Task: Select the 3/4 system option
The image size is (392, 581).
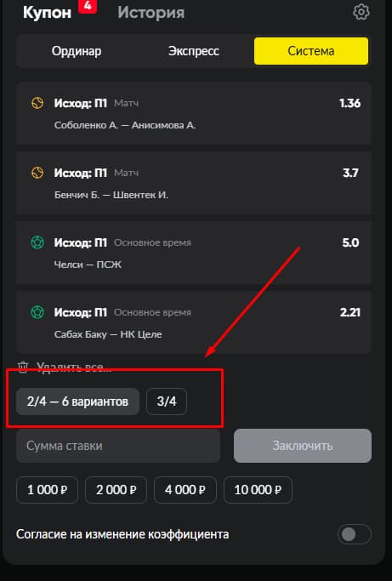Action: click(167, 402)
